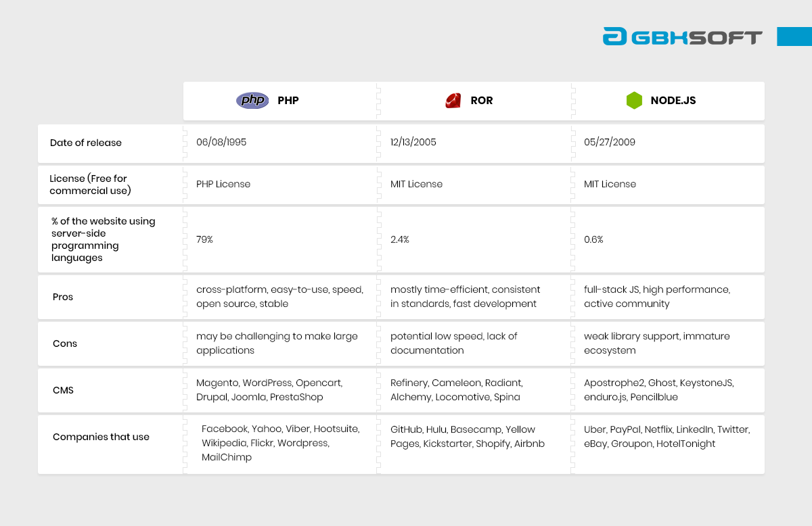Image resolution: width=812 pixels, height=526 pixels.
Task: Click the blue rectangle beside GBKSOFT logo
Action: [794, 37]
